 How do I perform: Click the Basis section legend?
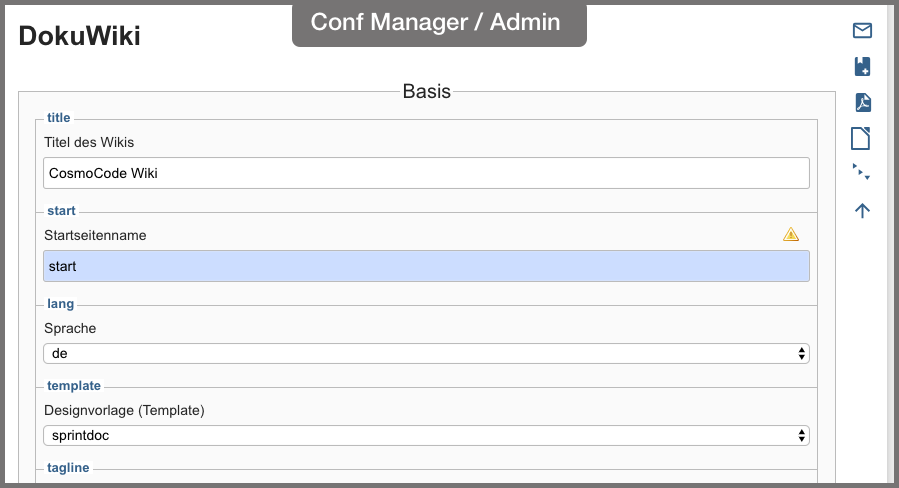[x=427, y=91]
